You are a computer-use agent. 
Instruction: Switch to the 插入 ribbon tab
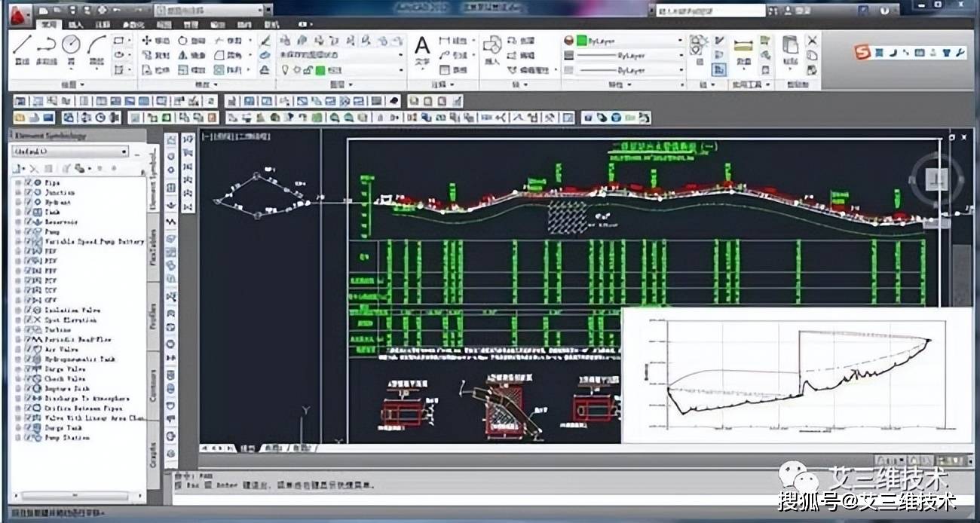click(x=76, y=23)
